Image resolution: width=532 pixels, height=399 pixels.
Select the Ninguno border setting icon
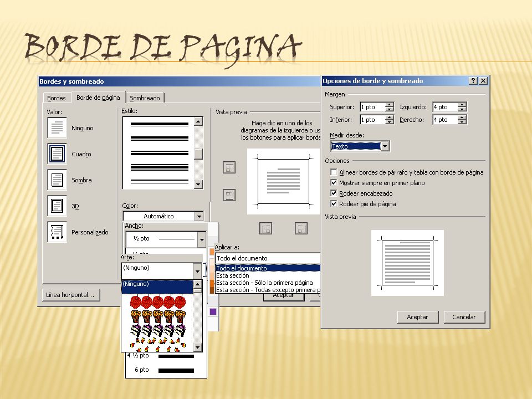click(x=57, y=127)
